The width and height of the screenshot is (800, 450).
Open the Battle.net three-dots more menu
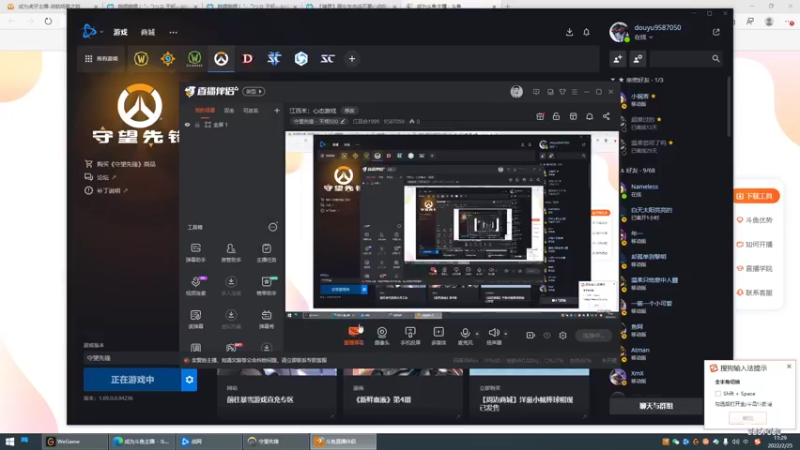pos(173,32)
